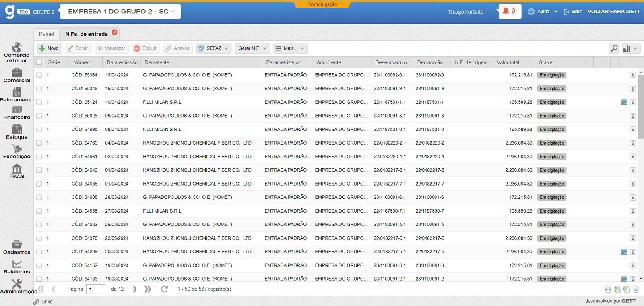Select checkbox for CÓD: 64769 row
Image resolution: width=644 pixels, height=306 pixels.
39,143
